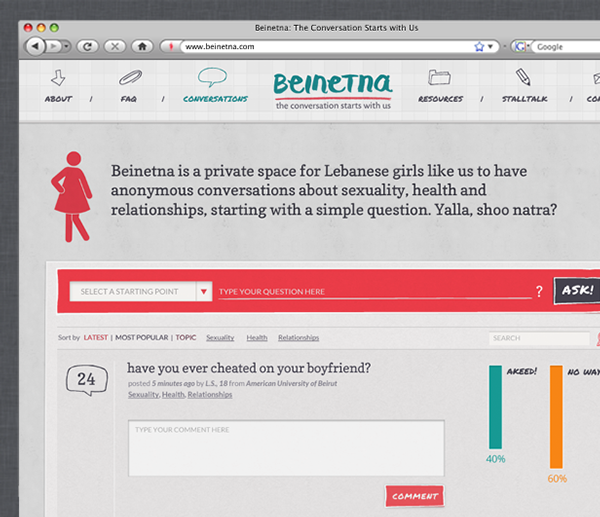Sort conversations by TOPIC
Screen dimensions: 600x517
(x=186, y=338)
